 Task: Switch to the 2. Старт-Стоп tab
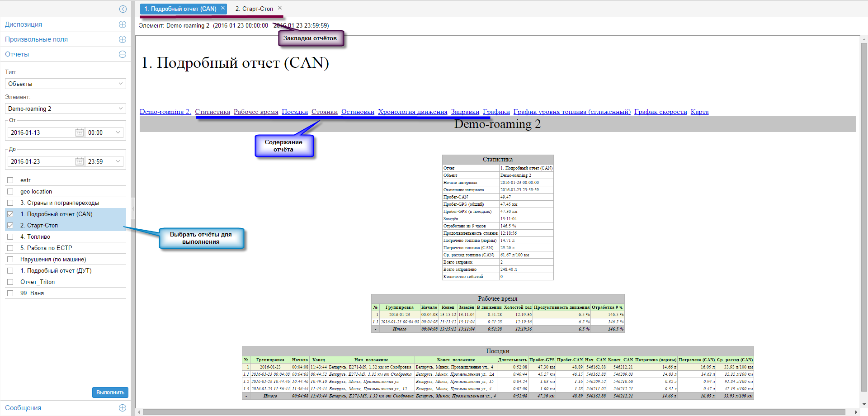(254, 9)
